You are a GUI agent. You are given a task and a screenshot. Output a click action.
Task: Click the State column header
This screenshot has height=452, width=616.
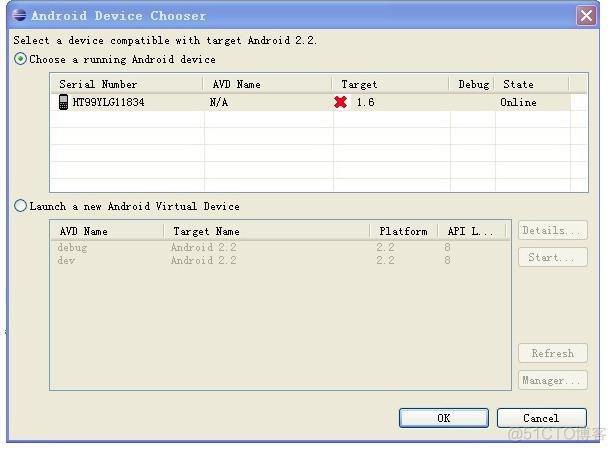532,84
